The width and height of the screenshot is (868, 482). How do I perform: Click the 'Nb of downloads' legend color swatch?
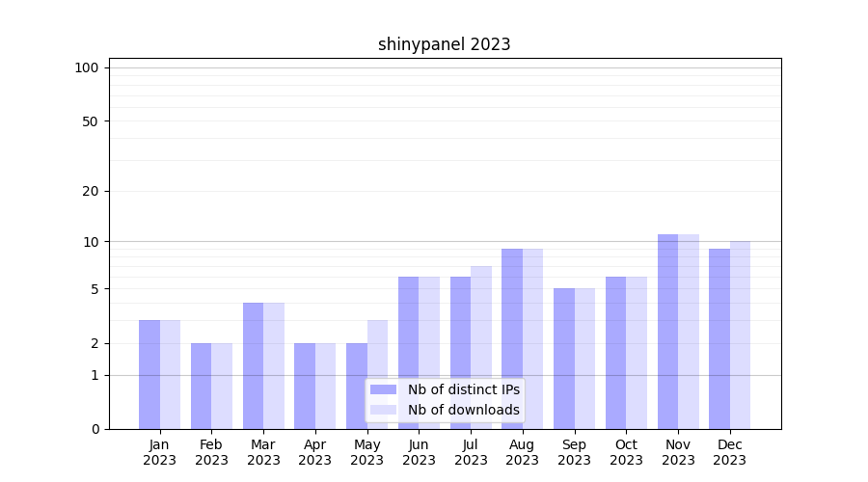[x=383, y=410]
